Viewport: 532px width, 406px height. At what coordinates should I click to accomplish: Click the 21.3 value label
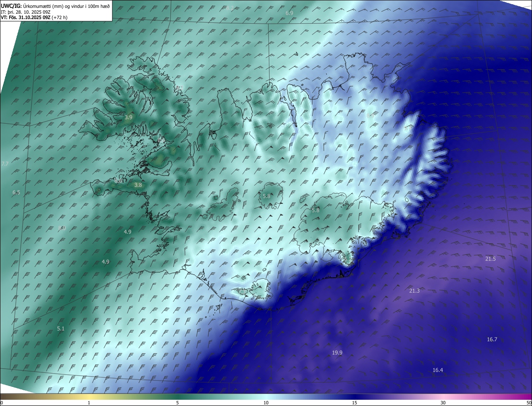414,291
